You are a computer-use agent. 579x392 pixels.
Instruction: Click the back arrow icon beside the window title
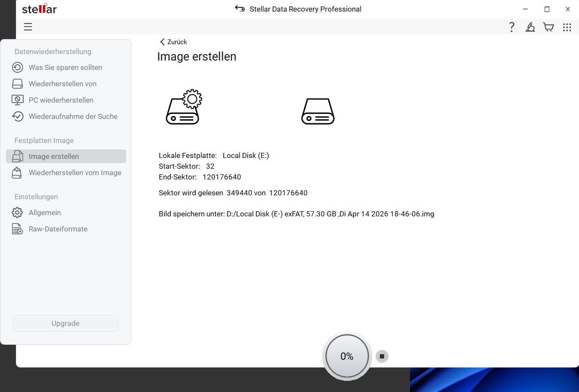point(239,9)
